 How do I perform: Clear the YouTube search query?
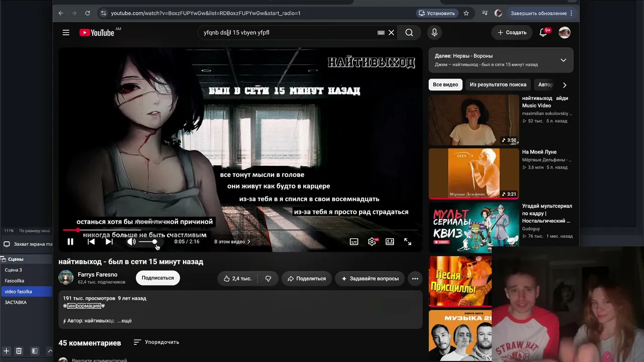pos(391,33)
